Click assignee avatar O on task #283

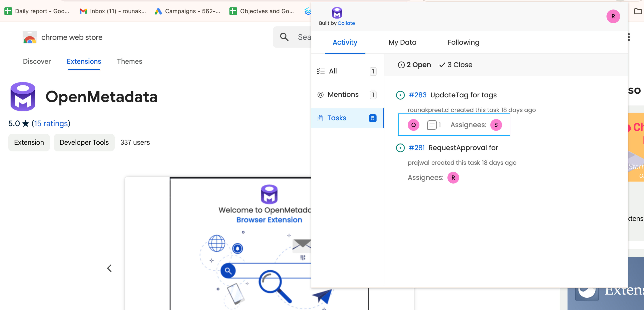point(414,125)
